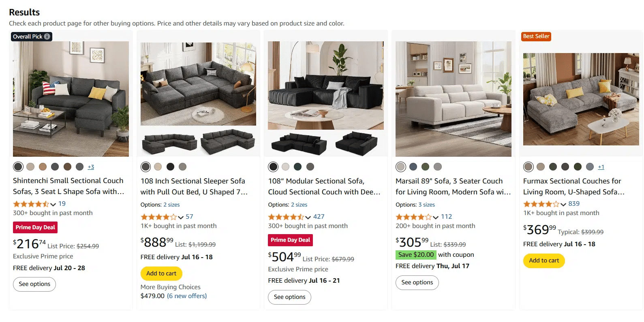644x322 pixels.
Task: Select brown color swatch on Shintenchi couch
Action: click(x=67, y=166)
